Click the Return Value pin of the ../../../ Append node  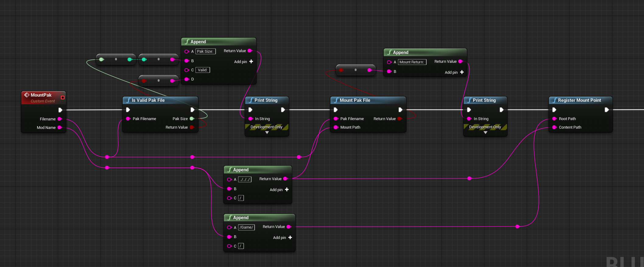[286, 179]
